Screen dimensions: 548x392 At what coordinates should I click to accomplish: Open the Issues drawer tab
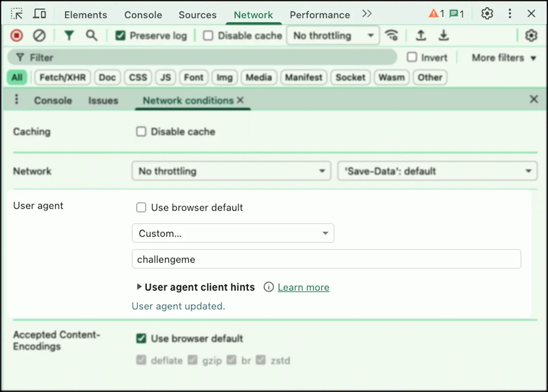103,100
